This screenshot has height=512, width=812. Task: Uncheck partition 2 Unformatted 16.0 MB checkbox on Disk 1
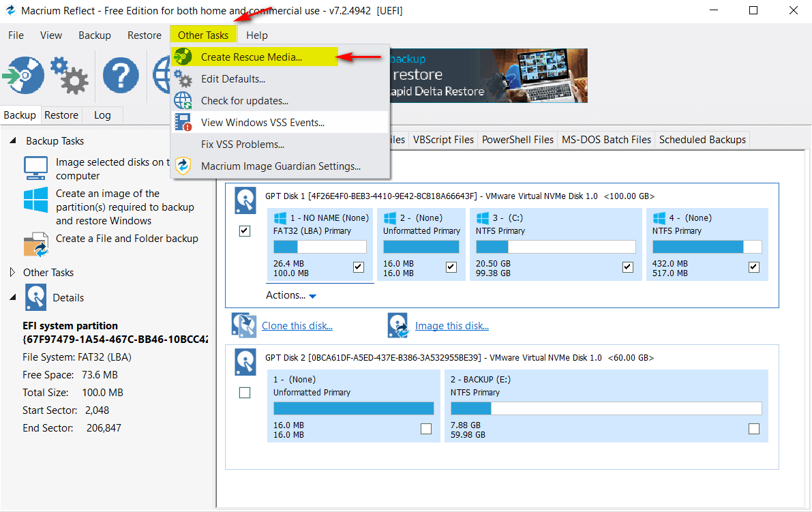click(451, 267)
